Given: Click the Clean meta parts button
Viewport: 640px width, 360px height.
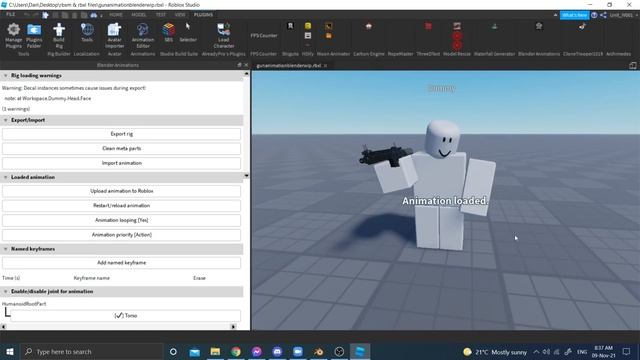Looking at the screenshot, I should point(122,149).
